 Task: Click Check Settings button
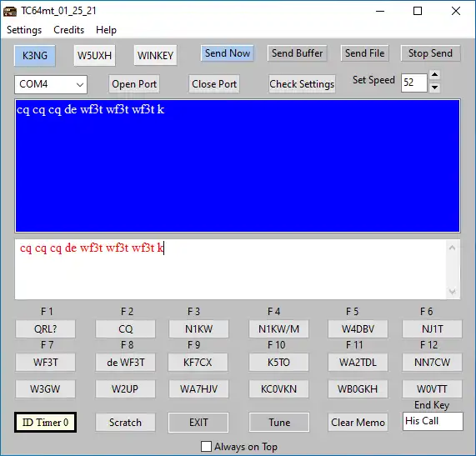coord(302,84)
